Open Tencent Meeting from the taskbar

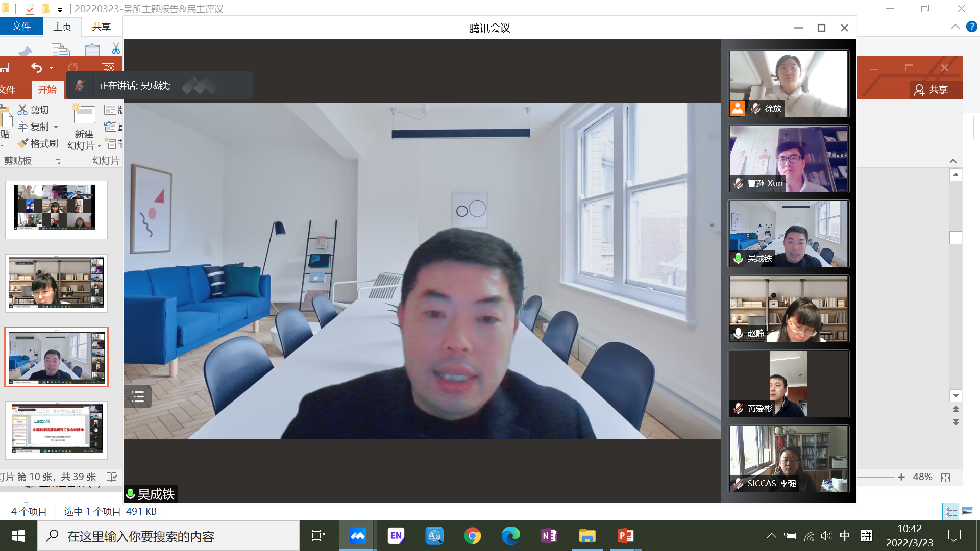(x=357, y=536)
